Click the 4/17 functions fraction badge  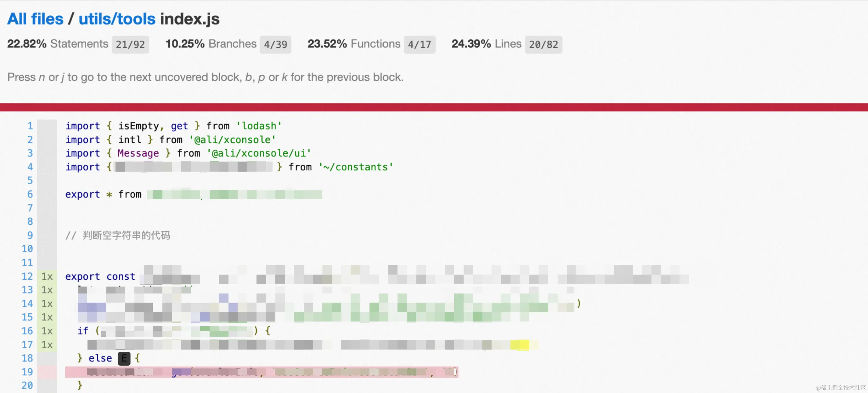[x=419, y=44]
